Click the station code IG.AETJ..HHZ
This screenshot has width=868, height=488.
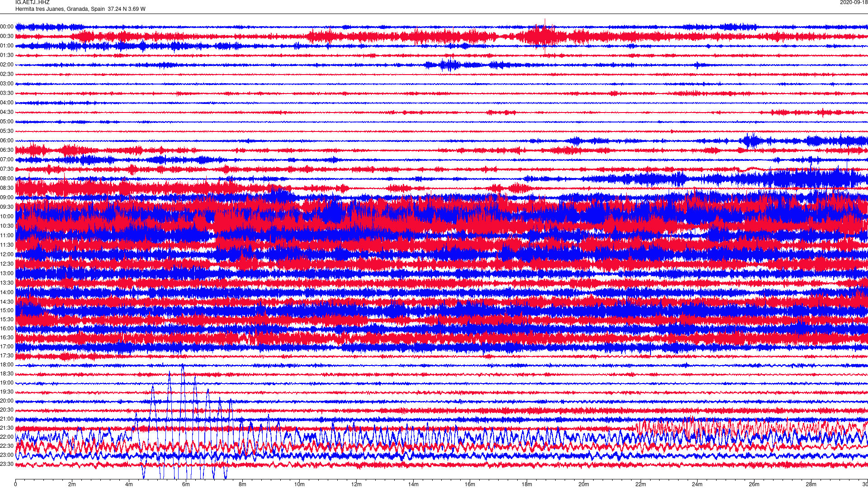(x=33, y=2)
